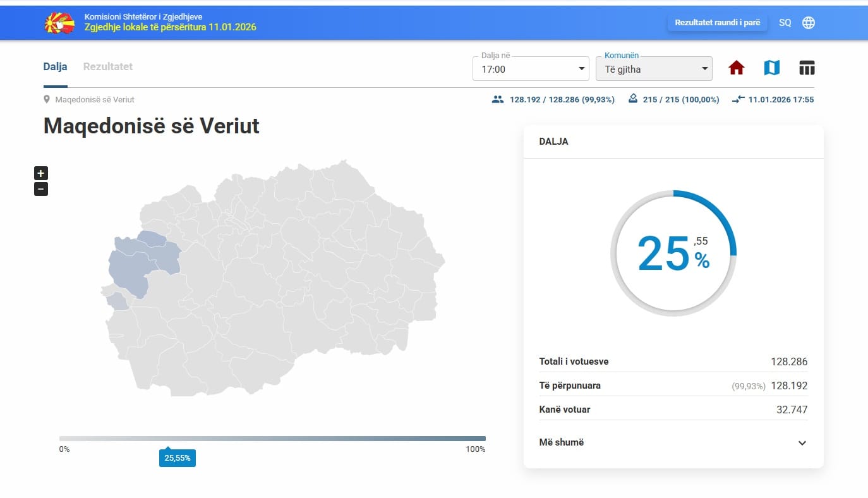Image resolution: width=868 pixels, height=498 pixels.
Task: Click the ballot box icon before 215/215
Action: (632, 99)
